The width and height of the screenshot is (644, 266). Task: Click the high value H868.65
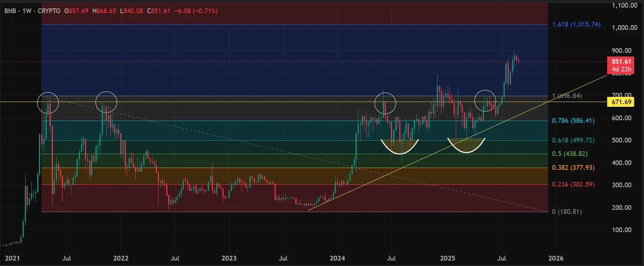[x=104, y=11]
